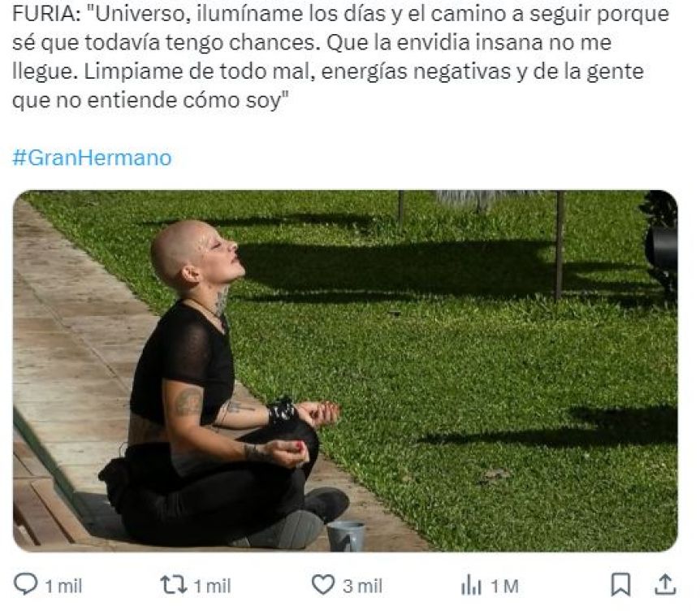
Task: Share the post via upload arrow icon
Action: click(x=665, y=585)
